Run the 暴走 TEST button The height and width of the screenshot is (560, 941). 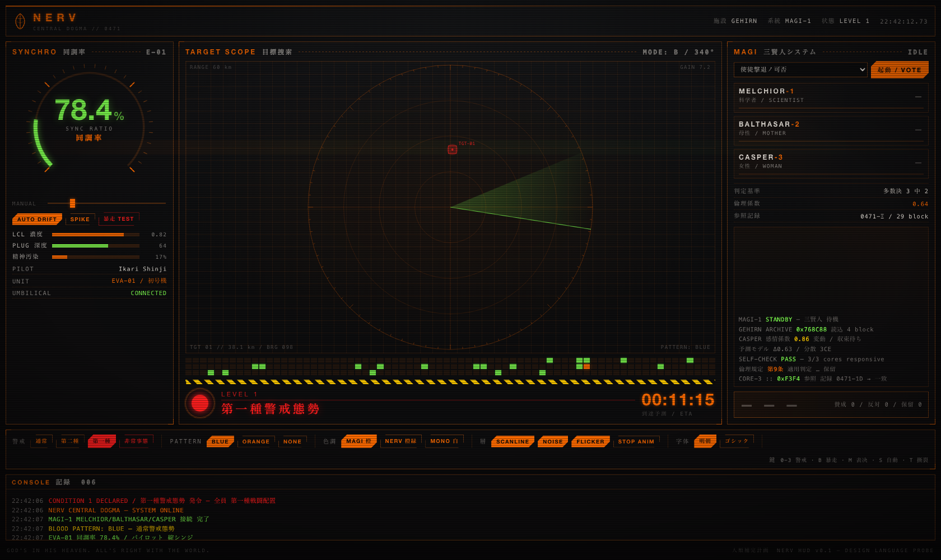coord(119,219)
